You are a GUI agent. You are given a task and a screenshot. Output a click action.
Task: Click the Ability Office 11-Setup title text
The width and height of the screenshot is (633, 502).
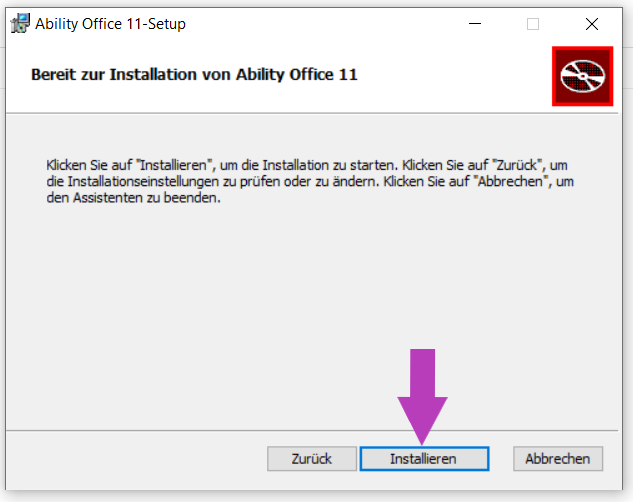tap(111, 24)
